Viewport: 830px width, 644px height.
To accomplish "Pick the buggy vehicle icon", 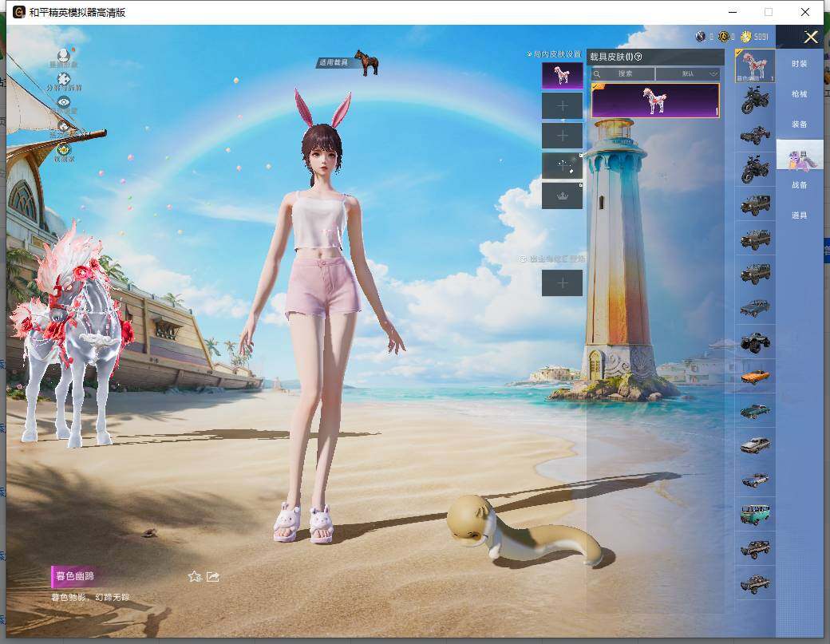I will coord(755,136).
